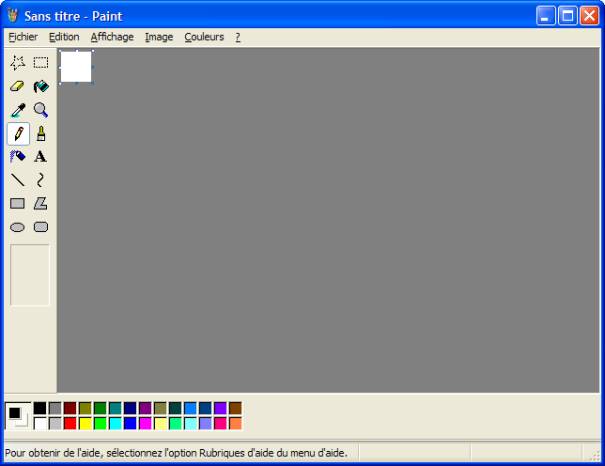Pick the bright red swatch
Screen dimensions: 605x466
pos(70,424)
